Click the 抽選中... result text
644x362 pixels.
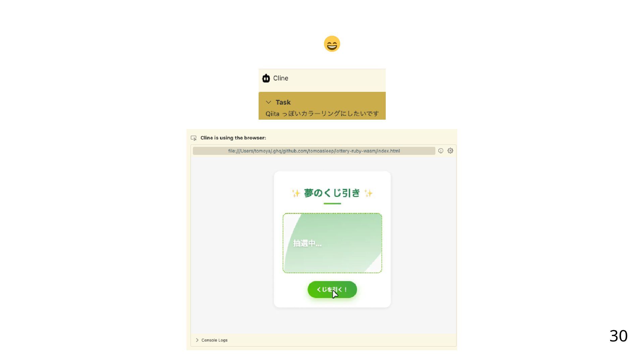[x=307, y=244]
